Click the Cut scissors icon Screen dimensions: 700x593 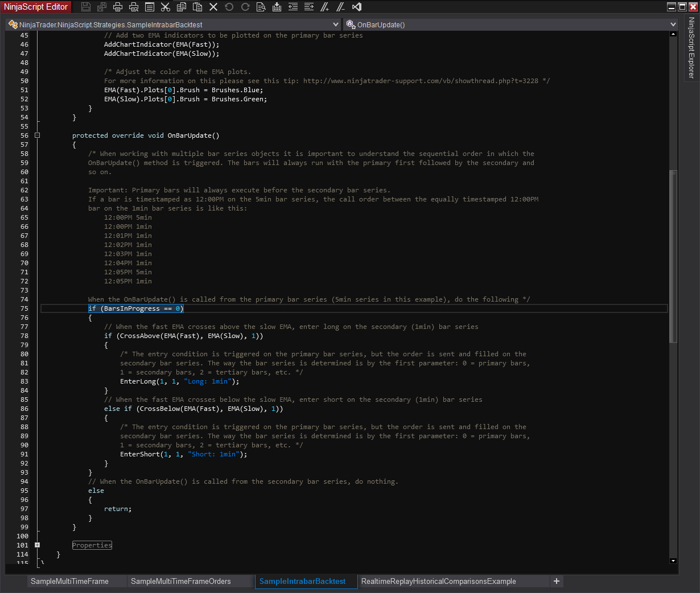point(166,7)
